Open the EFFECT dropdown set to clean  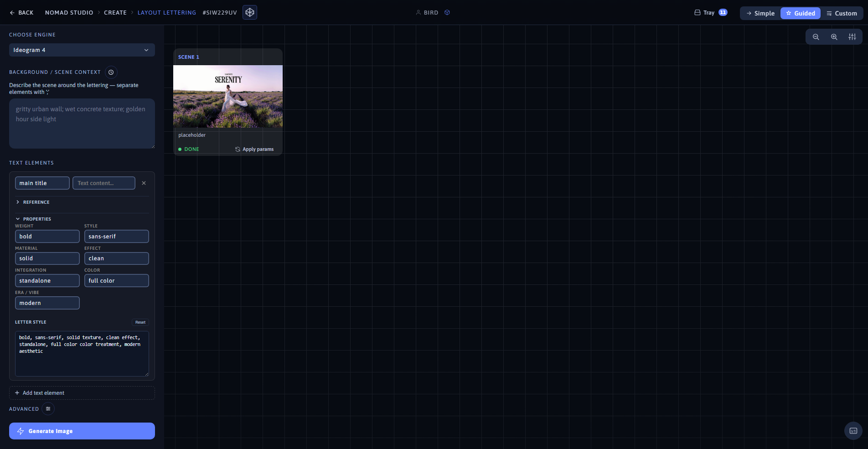[117, 258]
